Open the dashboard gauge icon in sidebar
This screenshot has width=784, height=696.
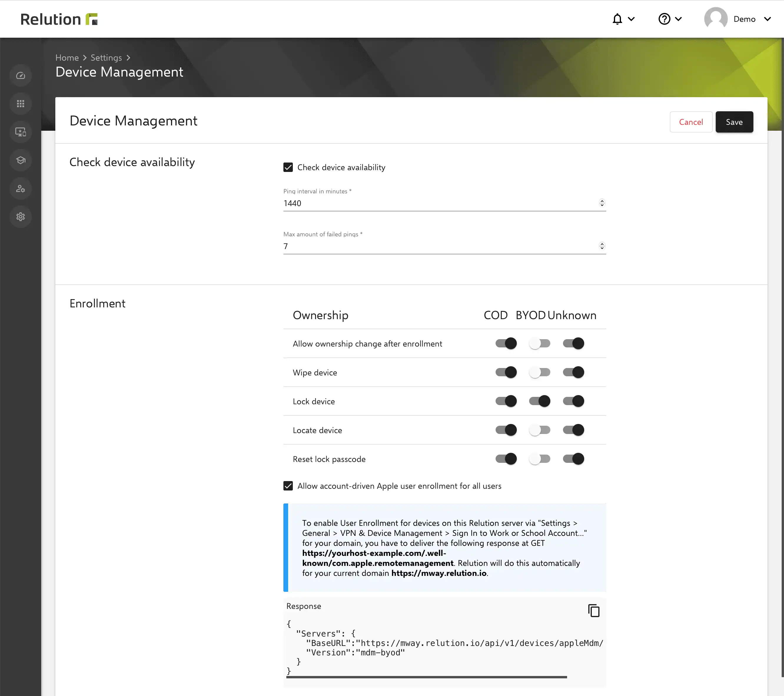[x=21, y=76]
